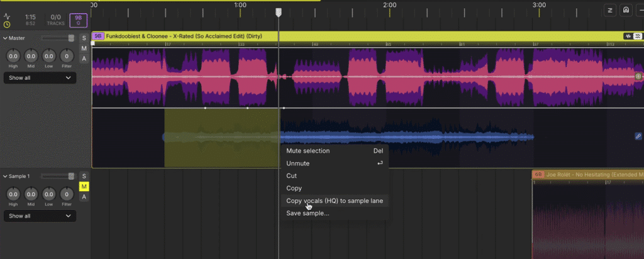The width and height of the screenshot is (644, 259).
Task: Toggle automation on Sample 1 track
Action: (x=84, y=197)
